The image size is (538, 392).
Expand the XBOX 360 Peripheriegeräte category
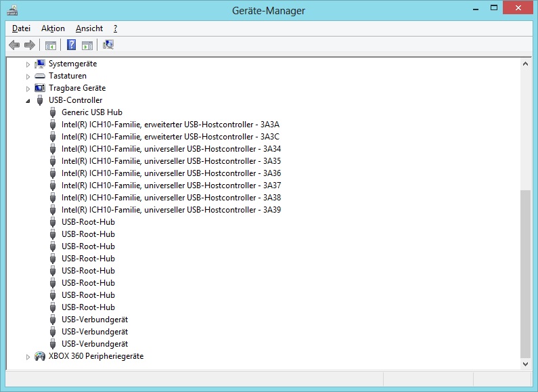(x=28, y=357)
